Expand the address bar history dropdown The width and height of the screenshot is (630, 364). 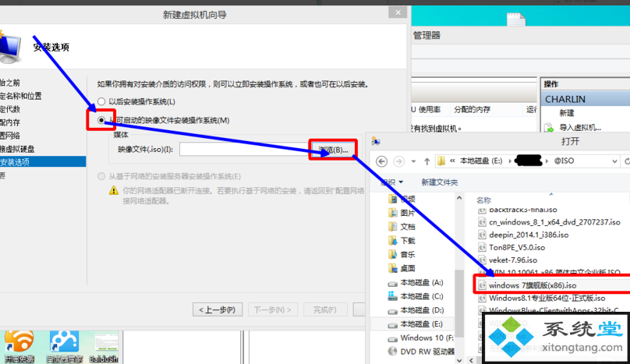(x=614, y=161)
